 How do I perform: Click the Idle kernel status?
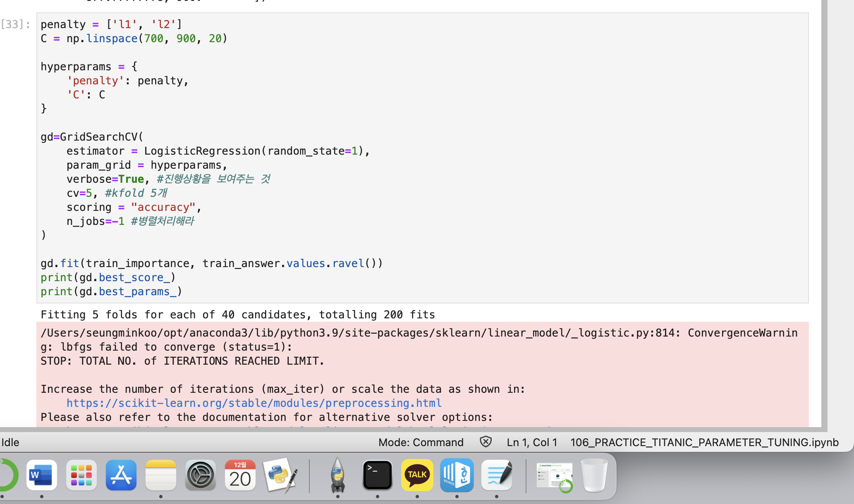(x=10, y=442)
